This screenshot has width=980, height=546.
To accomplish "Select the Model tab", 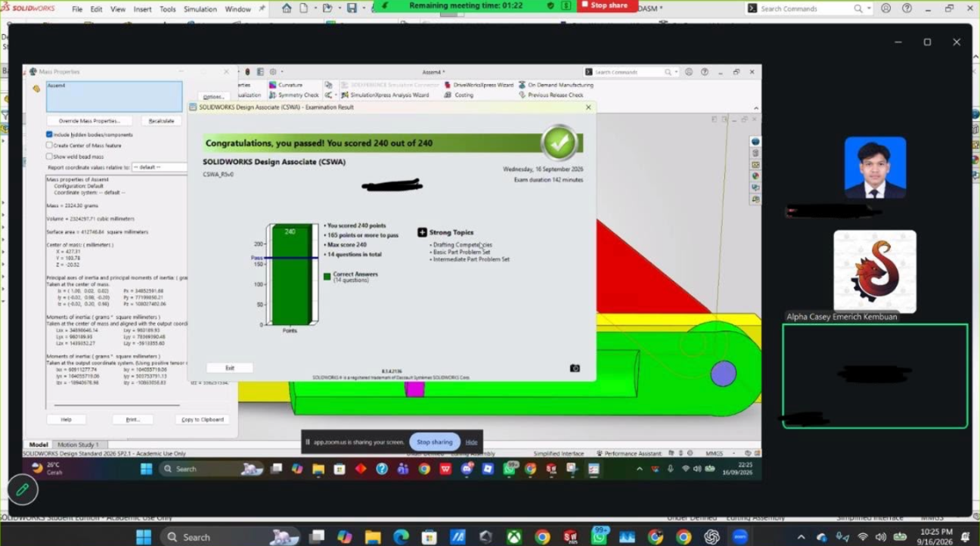I will [38, 445].
